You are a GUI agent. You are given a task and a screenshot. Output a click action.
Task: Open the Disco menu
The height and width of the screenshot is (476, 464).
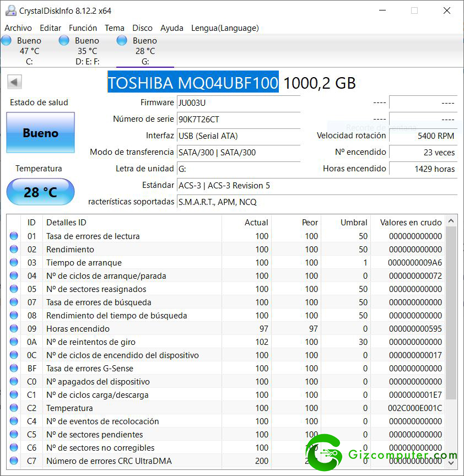click(142, 28)
